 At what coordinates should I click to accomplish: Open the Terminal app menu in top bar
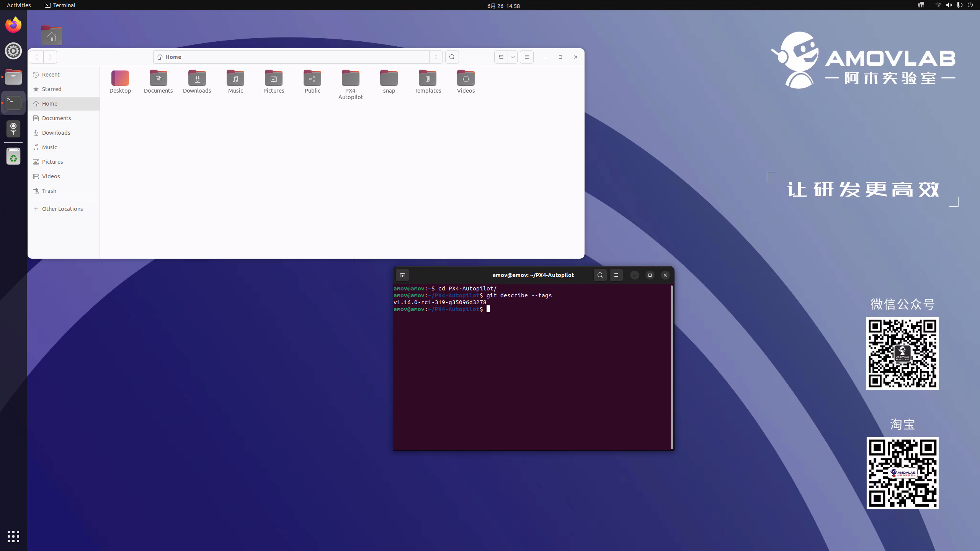tap(60, 5)
